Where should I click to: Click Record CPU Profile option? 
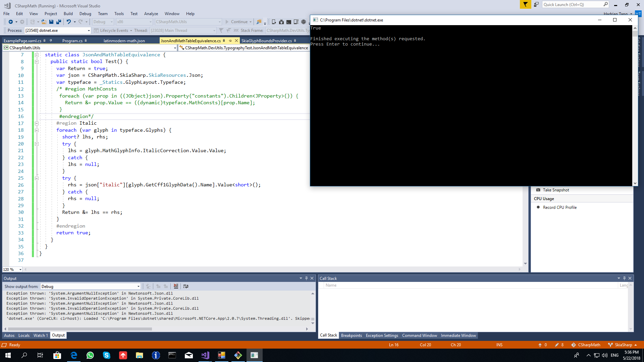tap(559, 207)
